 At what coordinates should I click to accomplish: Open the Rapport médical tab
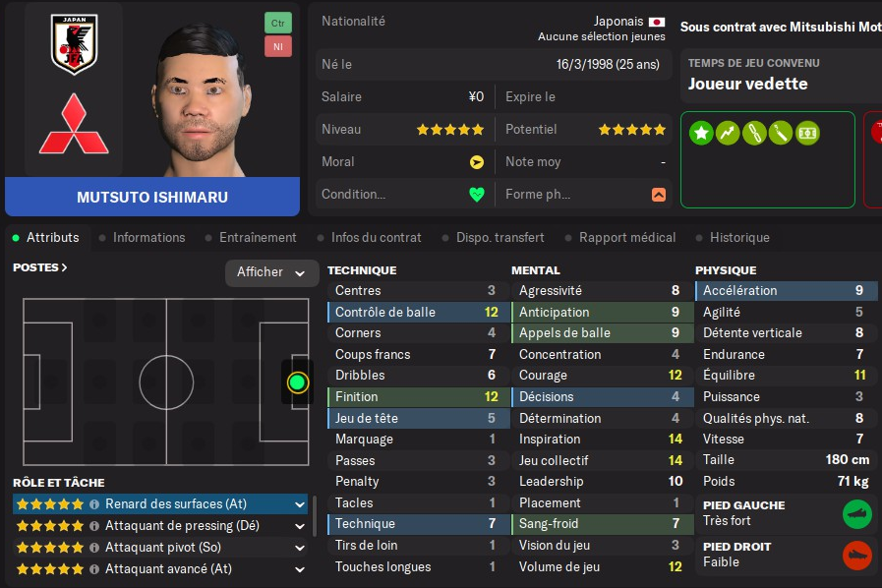pyautogui.click(x=627, y=237)
